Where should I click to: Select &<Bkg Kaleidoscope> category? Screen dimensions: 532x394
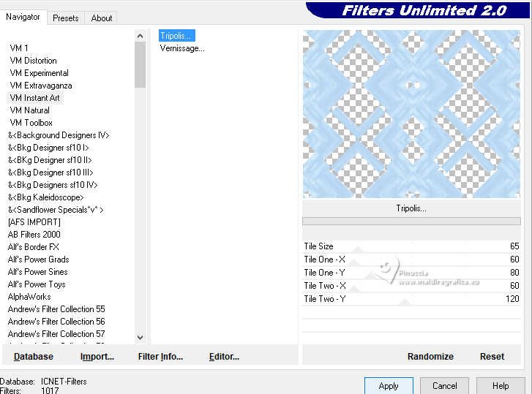pyautogui.click(x=46, y=197)
